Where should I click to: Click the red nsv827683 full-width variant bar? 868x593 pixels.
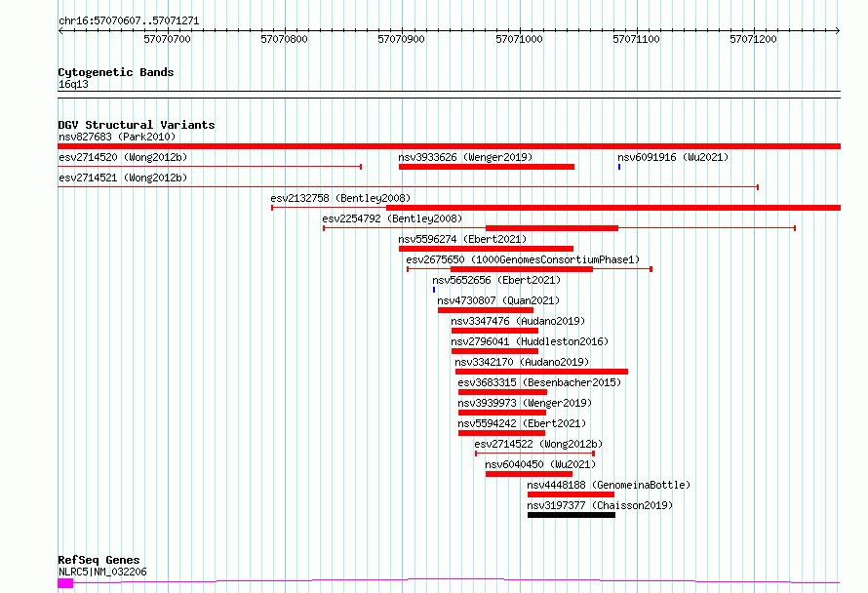click(449, 146)
